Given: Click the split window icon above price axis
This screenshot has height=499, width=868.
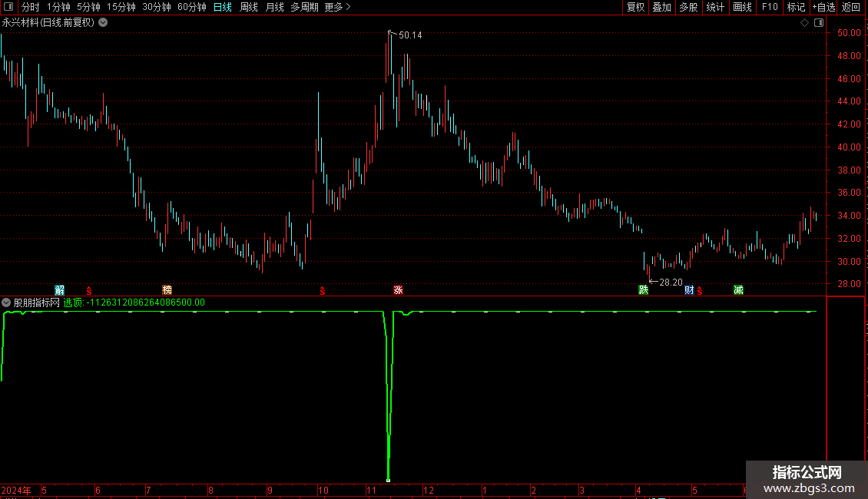Looking at the screenshot, I should [x=819, y=23].
